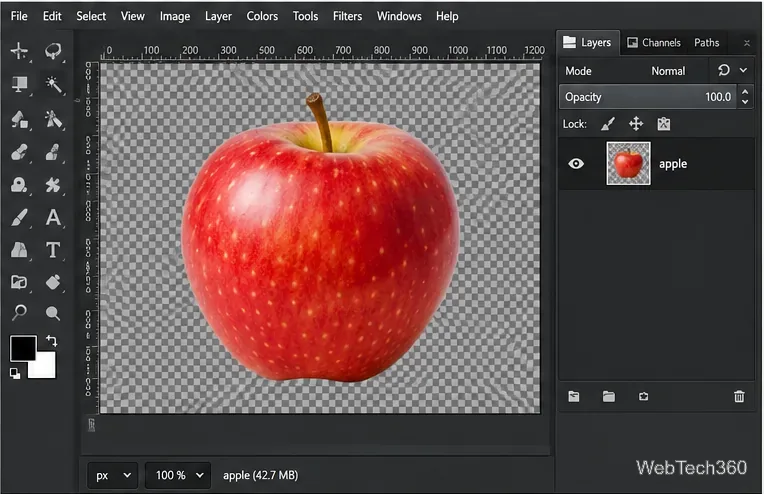Select the Free Select lasso tool
This screenshot has height=494, width=764.
coord(53,51)
